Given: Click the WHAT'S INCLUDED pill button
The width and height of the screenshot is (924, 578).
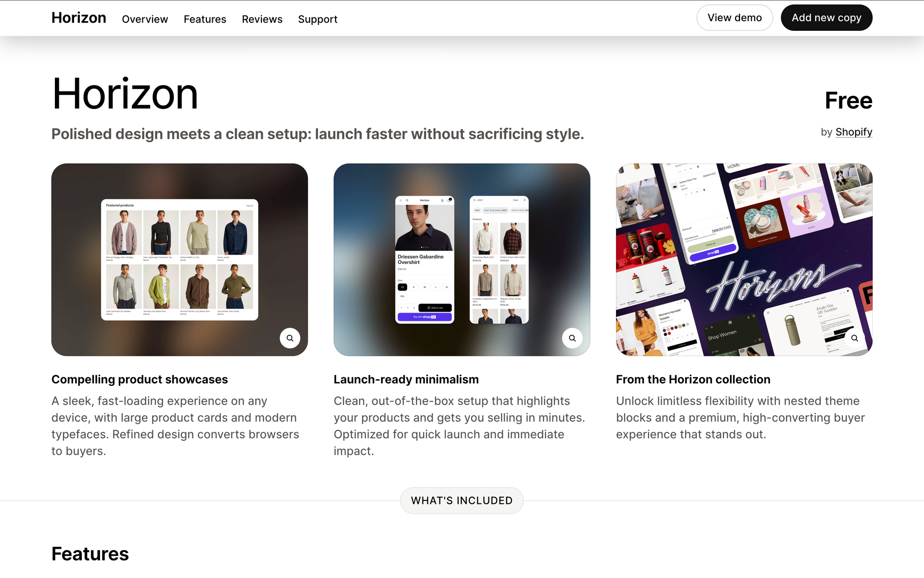Looking at the screenshot, I should 462,500.
